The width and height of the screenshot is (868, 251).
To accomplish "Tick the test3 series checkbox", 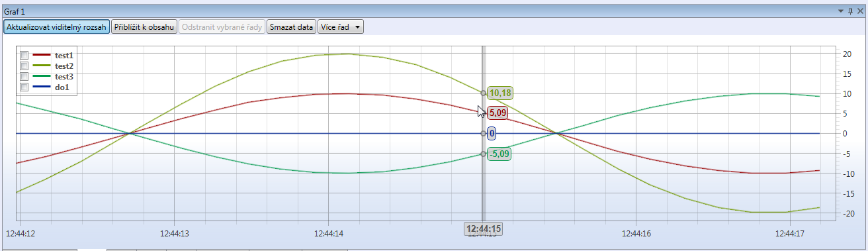I will [x=24, y=77].
